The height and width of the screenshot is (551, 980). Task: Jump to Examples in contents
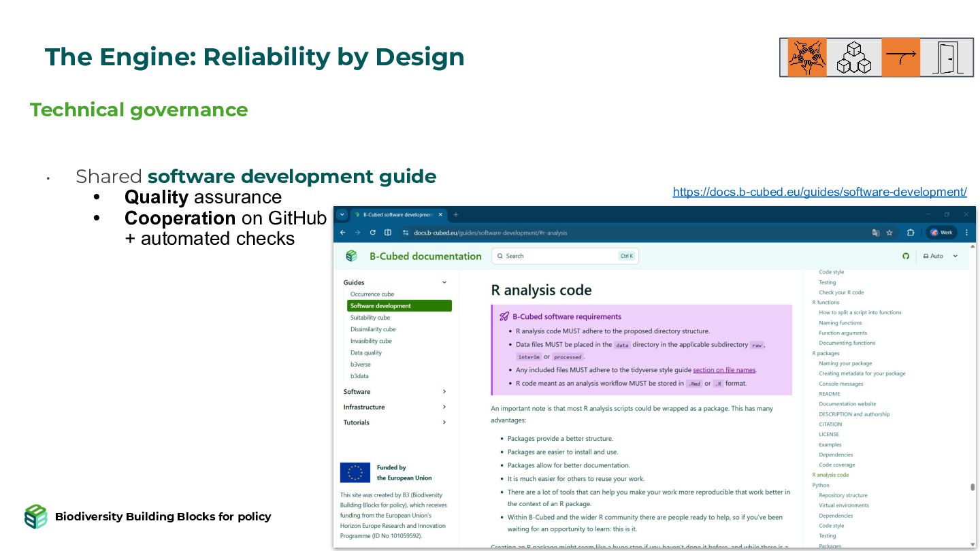click(830, 444)
